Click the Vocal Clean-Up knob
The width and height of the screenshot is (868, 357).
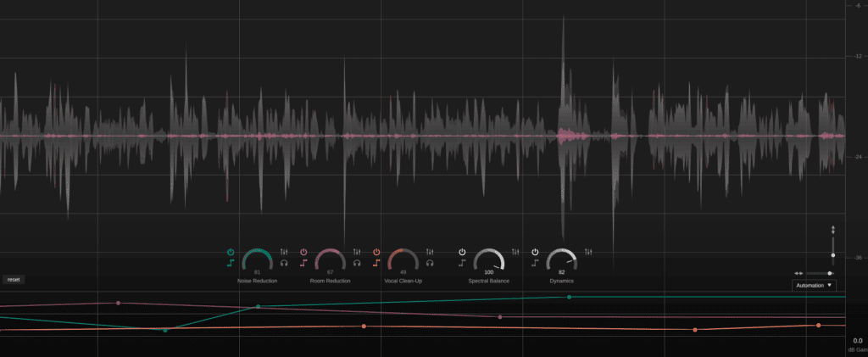point(403,260)
